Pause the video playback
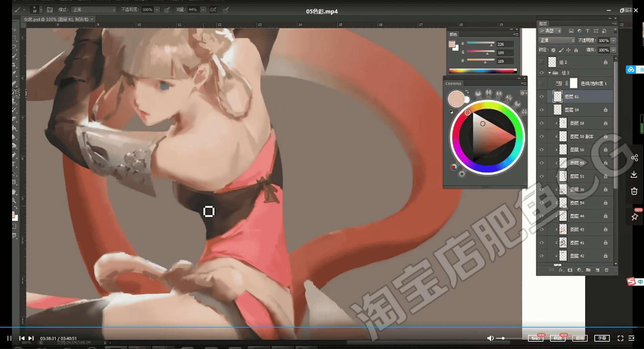The height and width of the screenshot is (349, 644). (9, 338)
